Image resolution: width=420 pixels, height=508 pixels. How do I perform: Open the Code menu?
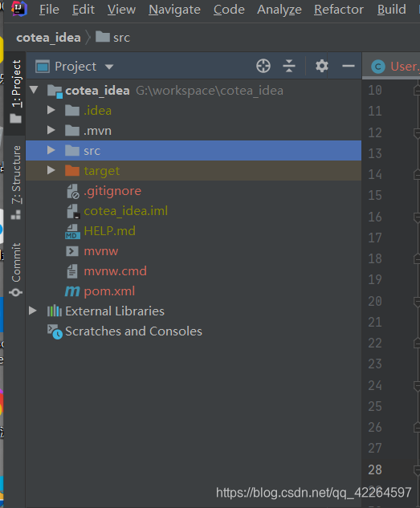coord(229,10)
